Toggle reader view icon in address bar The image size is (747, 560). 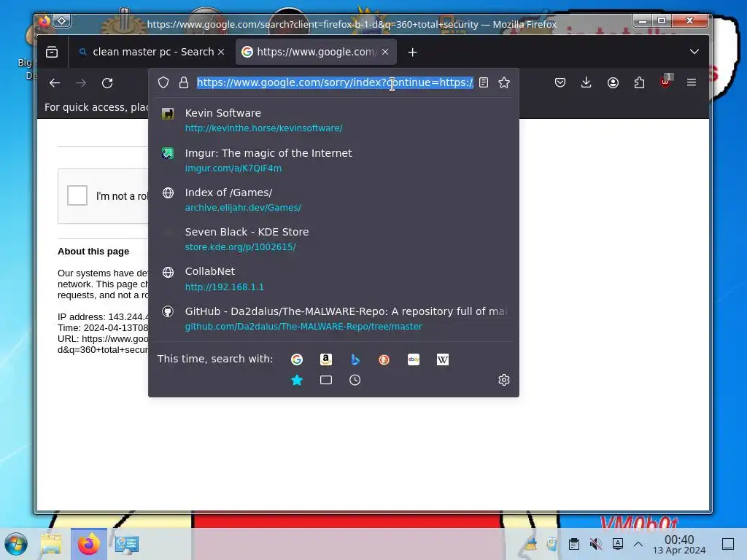pos(484,82)
